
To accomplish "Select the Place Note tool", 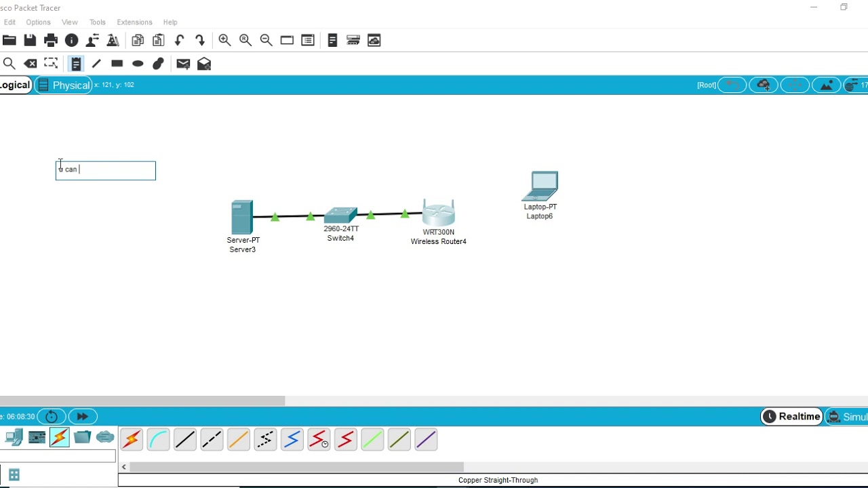I will [76, 64].
